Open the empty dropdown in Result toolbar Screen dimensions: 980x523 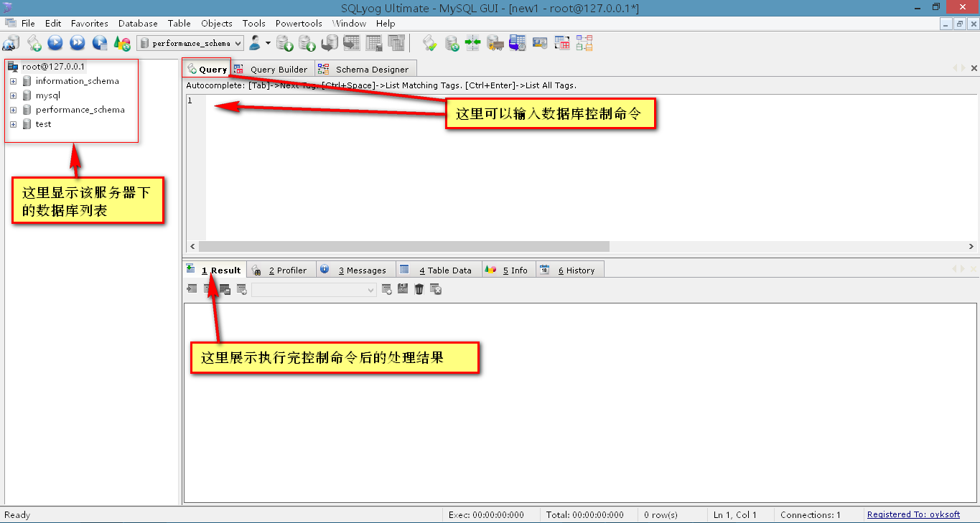pyautogui.click(x=314, y=289)
